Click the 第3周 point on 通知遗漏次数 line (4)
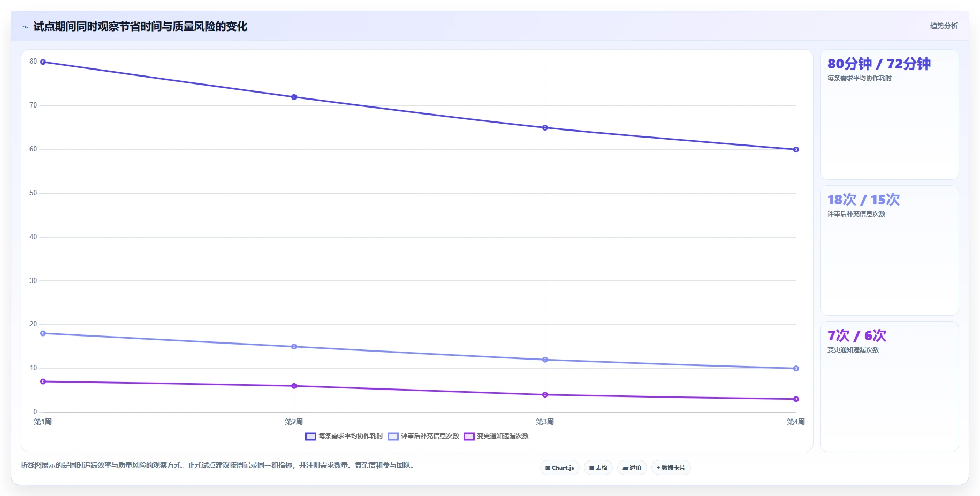 pyautogui.click(x=545, y=395)
